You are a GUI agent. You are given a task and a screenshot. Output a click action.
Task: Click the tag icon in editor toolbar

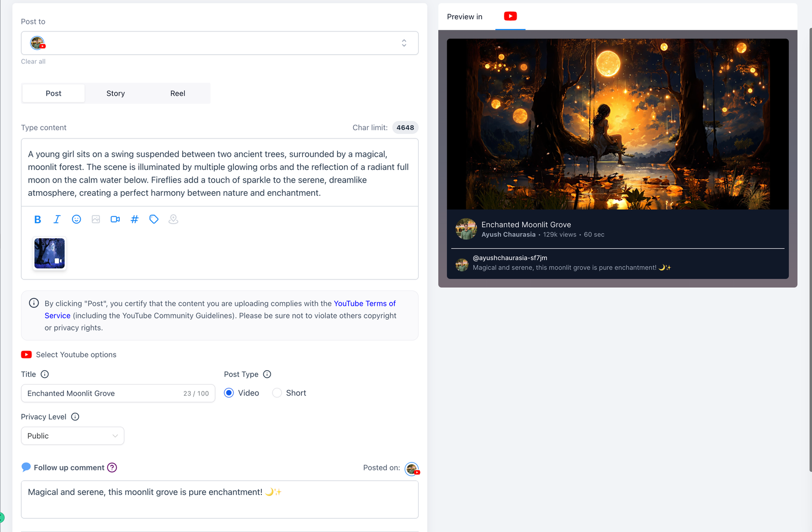[x=154, y=220]
